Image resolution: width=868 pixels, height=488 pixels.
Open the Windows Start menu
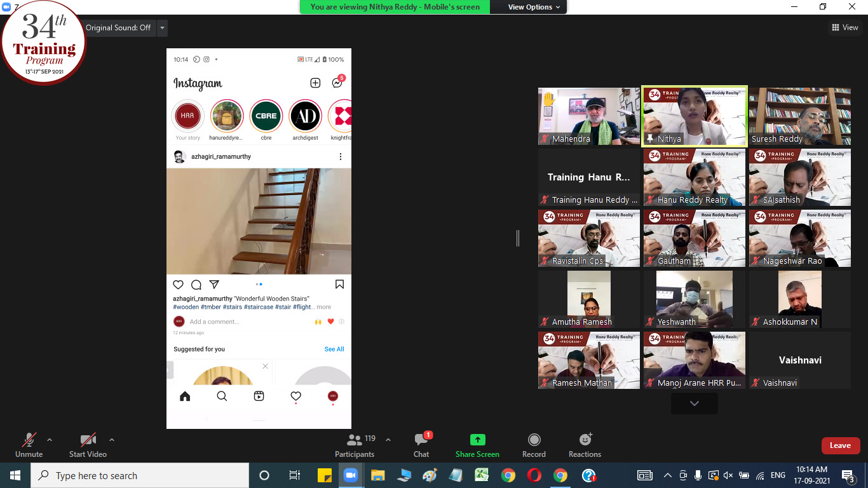15,475
